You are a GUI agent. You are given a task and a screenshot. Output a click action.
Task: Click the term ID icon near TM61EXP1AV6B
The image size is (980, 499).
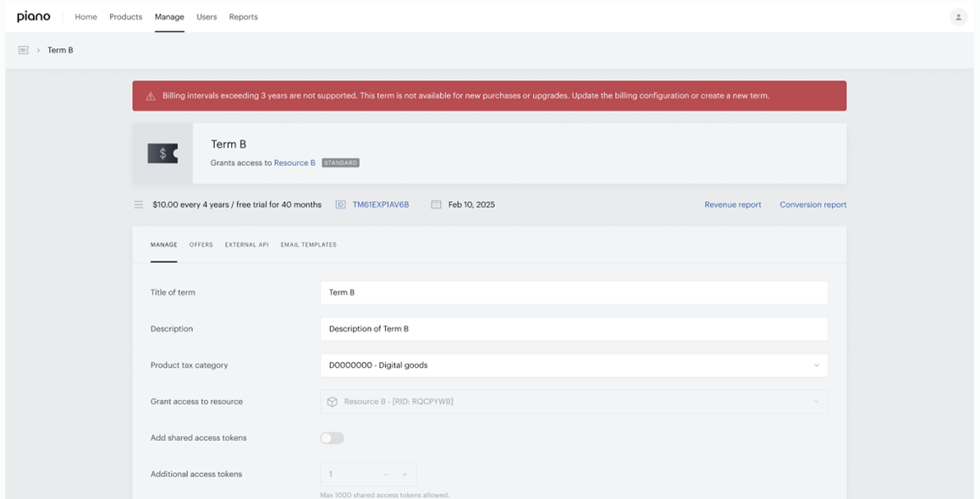click(x=340, y=204)
